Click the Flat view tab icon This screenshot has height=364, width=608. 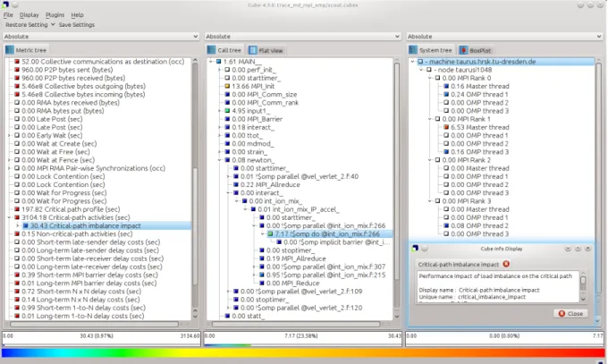253,50
